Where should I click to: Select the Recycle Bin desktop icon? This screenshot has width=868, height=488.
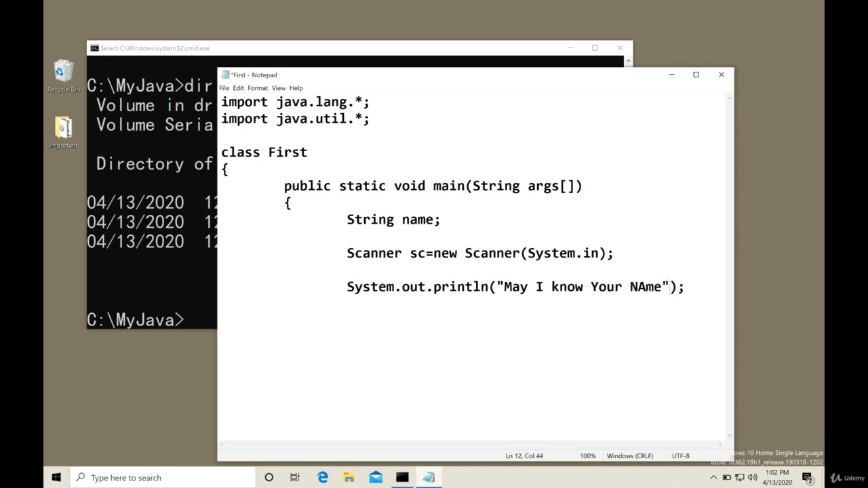63,76
